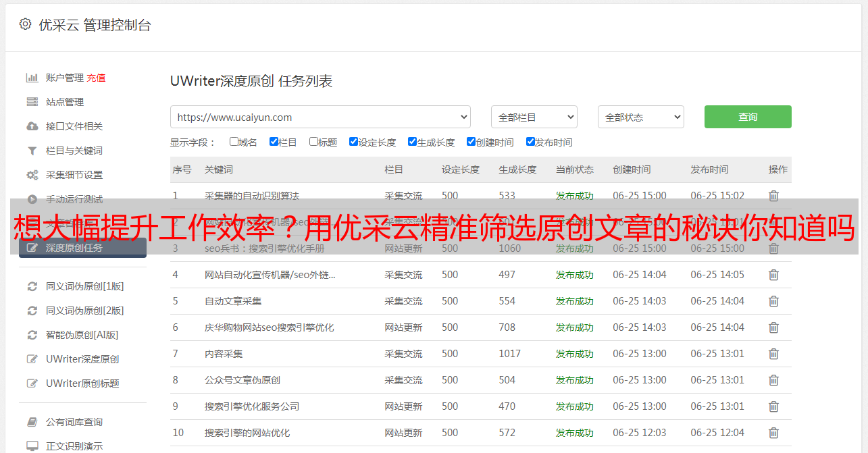
Task: Click trash icon for row 10 task
Action: click(773, 433)
